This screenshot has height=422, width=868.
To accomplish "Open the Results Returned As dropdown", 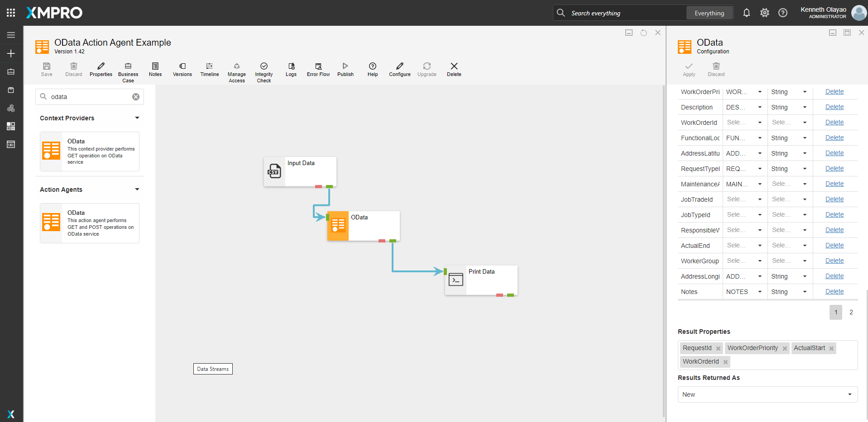I will pos(767,394).
